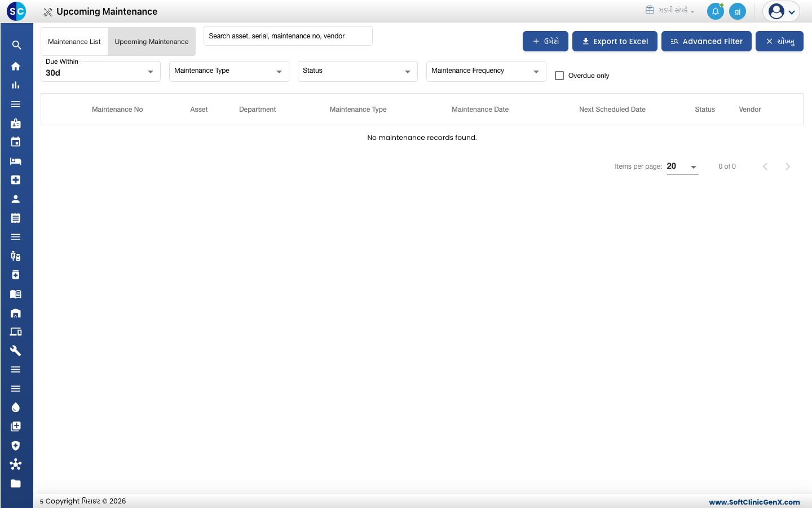Viewport: 812px width, 508px height.
Task: Click the gj language avatar
Action: point(738,11)
